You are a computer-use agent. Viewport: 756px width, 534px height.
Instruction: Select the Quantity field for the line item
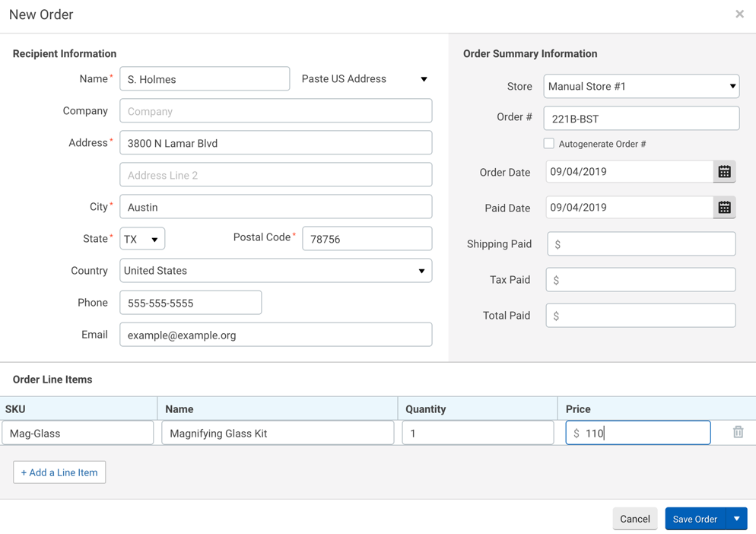point(477,432)
